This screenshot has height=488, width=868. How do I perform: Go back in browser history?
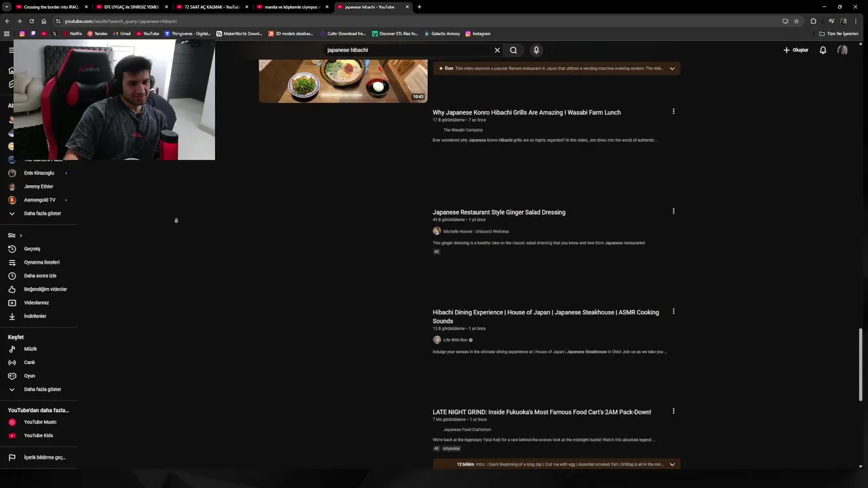coord(7,21)
